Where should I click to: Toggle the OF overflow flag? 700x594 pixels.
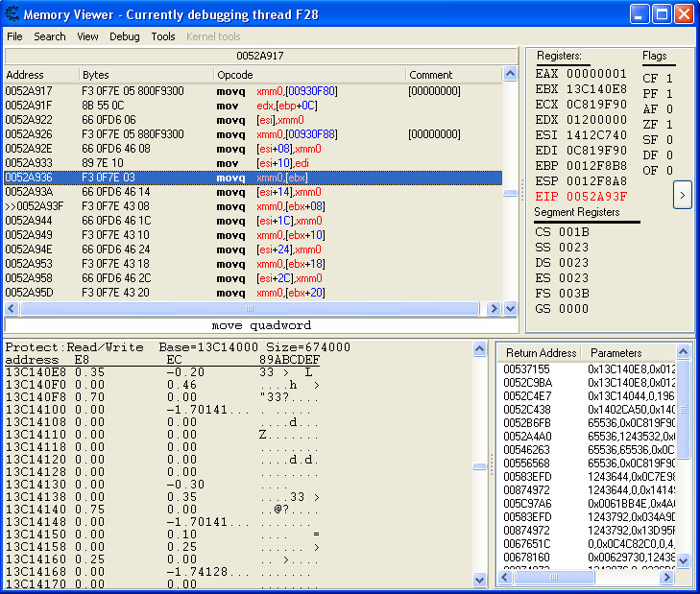click(658, 171)
